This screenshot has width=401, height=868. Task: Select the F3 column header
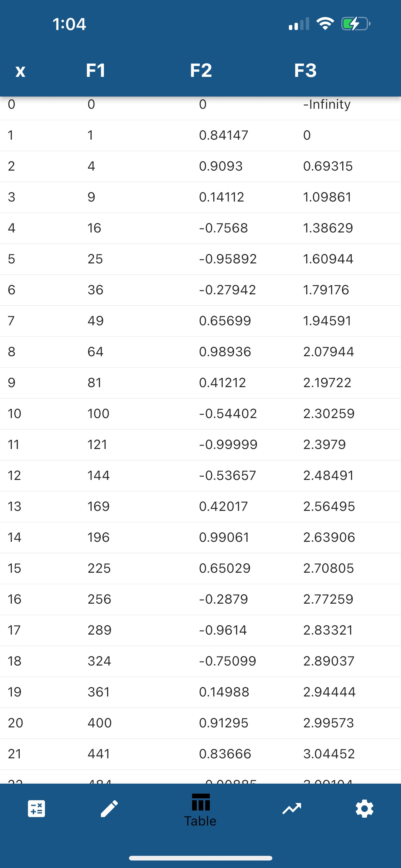(x=305, y=70)
